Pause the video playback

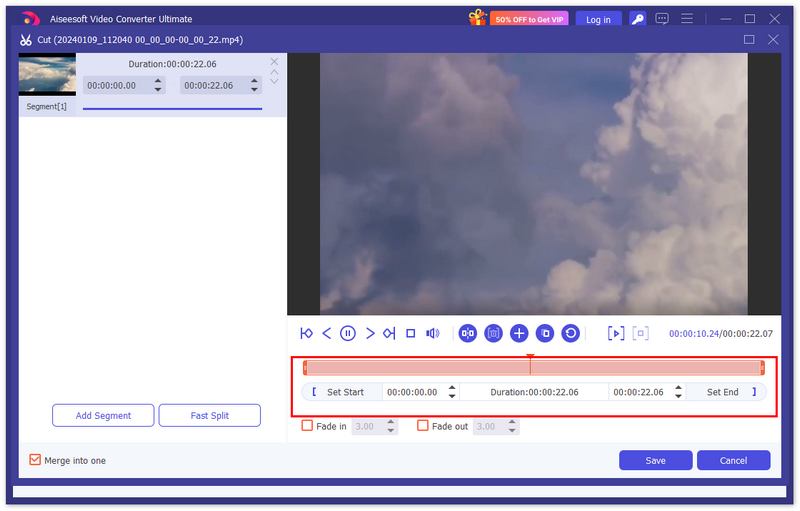(347, 334)
